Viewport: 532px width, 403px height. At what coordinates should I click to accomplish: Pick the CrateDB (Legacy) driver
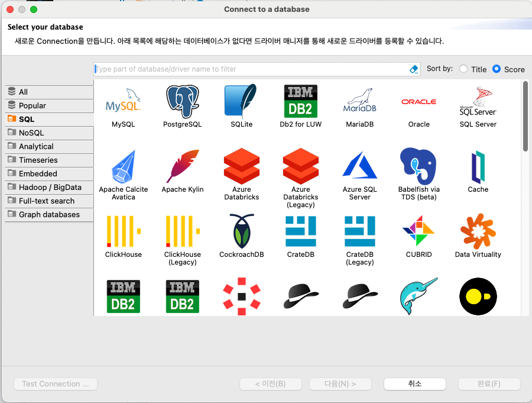pos(359,231)
